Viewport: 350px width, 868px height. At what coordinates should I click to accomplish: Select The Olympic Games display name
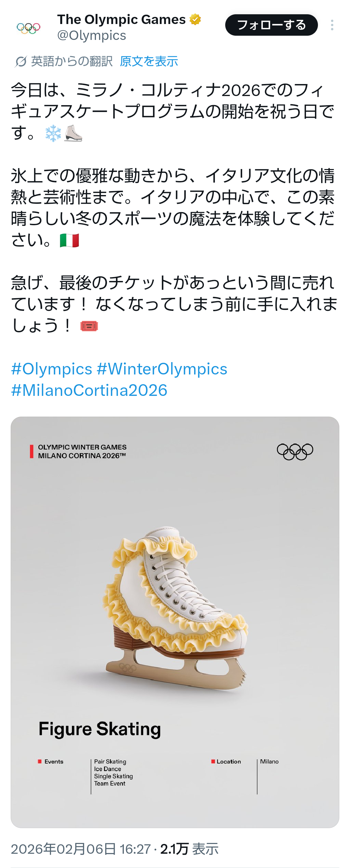(x=121, y=19)
